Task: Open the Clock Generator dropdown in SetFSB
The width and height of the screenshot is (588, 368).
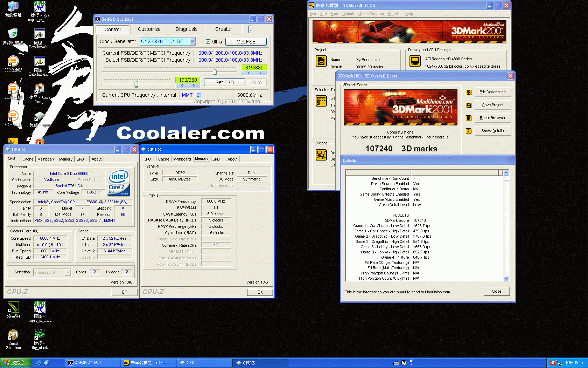Action: point(192,41)
